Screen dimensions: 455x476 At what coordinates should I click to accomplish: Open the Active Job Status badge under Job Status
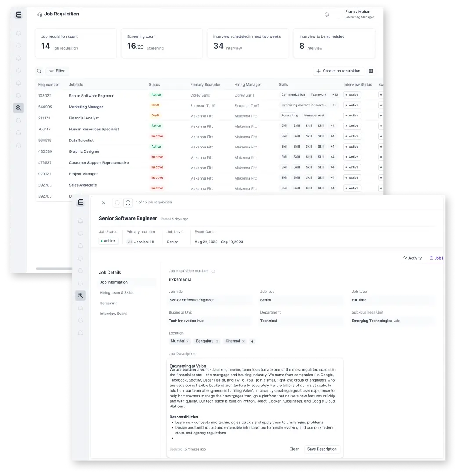(x=108, y=241)
